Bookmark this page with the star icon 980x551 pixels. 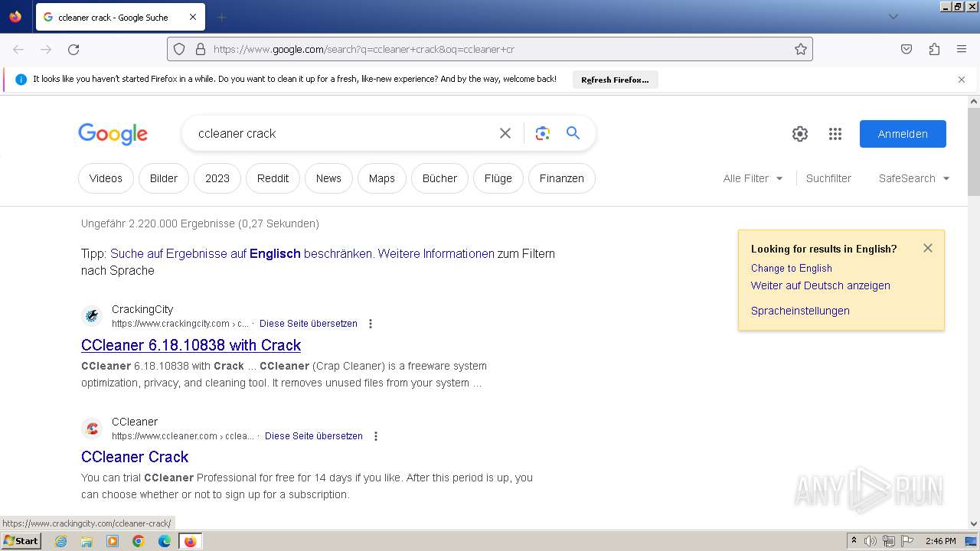(801, 49)
